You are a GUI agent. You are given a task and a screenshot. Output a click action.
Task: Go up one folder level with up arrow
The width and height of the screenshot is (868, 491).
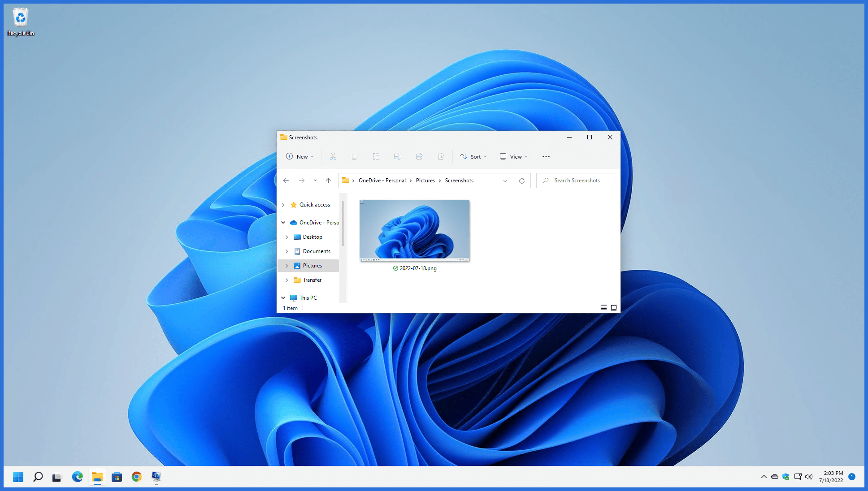point(328,181)
